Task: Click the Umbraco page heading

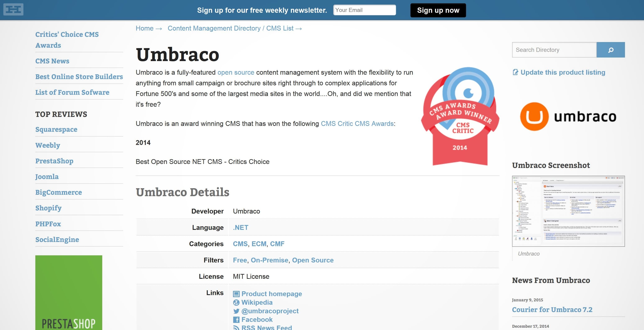Action: (x=178, y=55)
